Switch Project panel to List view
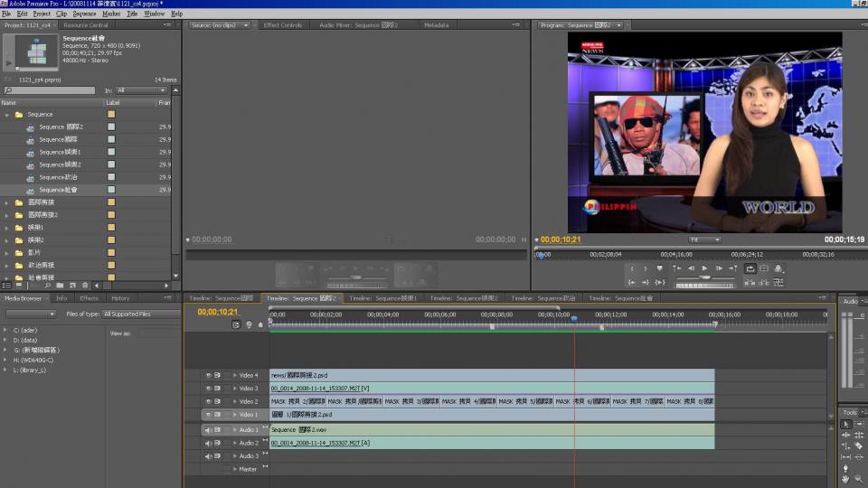The width and height of the screenshot is (868, 488). [x=7, y=286]
